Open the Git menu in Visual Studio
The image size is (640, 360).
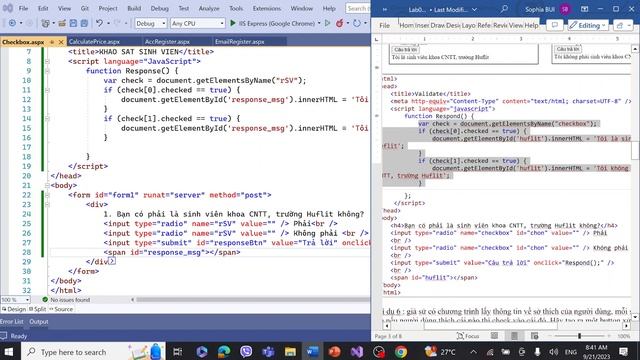click(x=84, y=8)
